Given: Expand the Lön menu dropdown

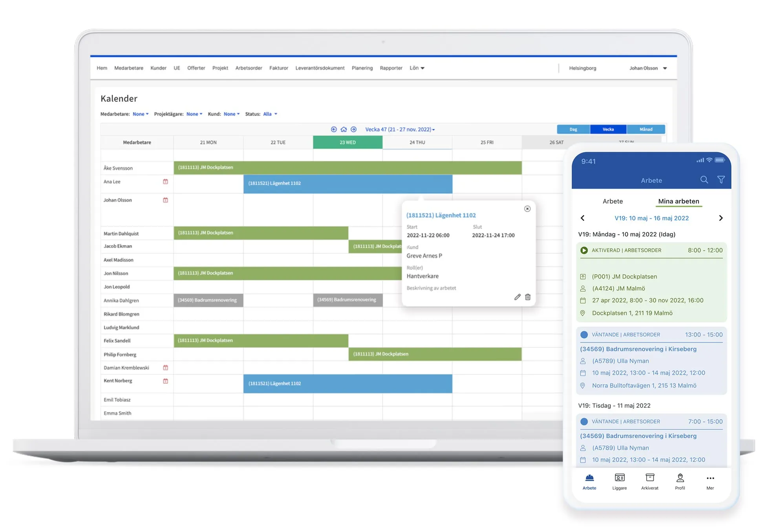Looking at the screenshot, I should tap(417, 68).
